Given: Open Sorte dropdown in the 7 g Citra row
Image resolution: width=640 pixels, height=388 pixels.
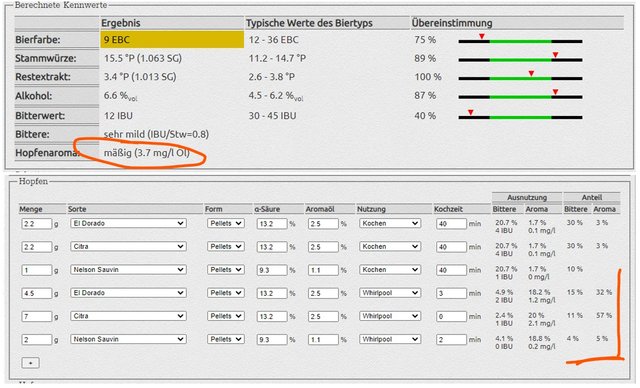Looking at the screenshot, I should pos(128,316).
